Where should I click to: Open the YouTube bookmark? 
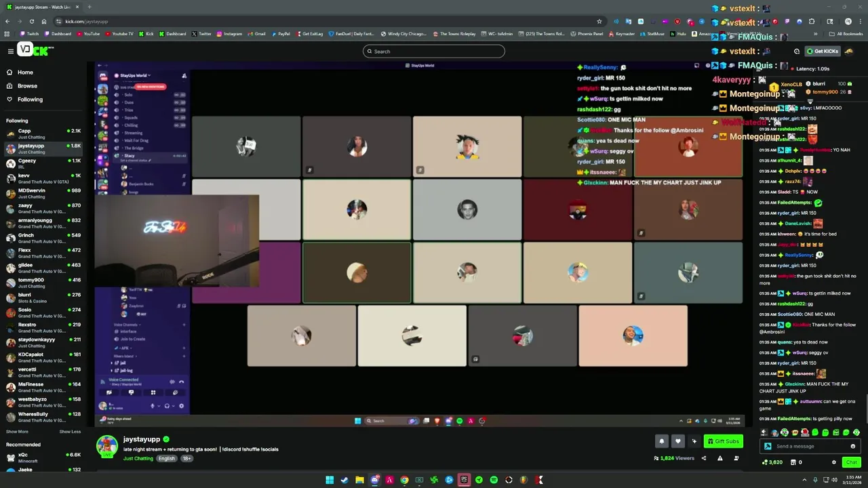[x=88, y=33]
